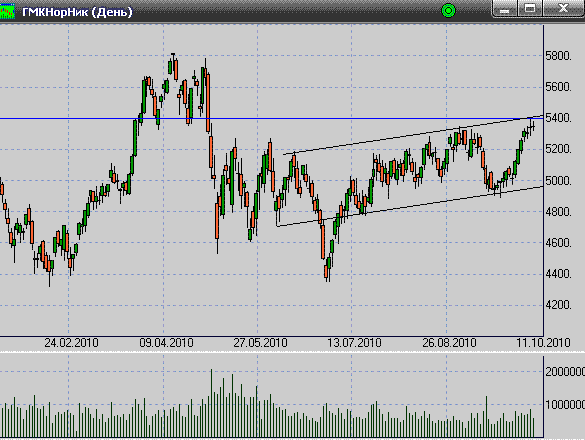Click the 2000000 volume axis label
The height and width of the screenshot is (440, 585).
pos(565,372)
